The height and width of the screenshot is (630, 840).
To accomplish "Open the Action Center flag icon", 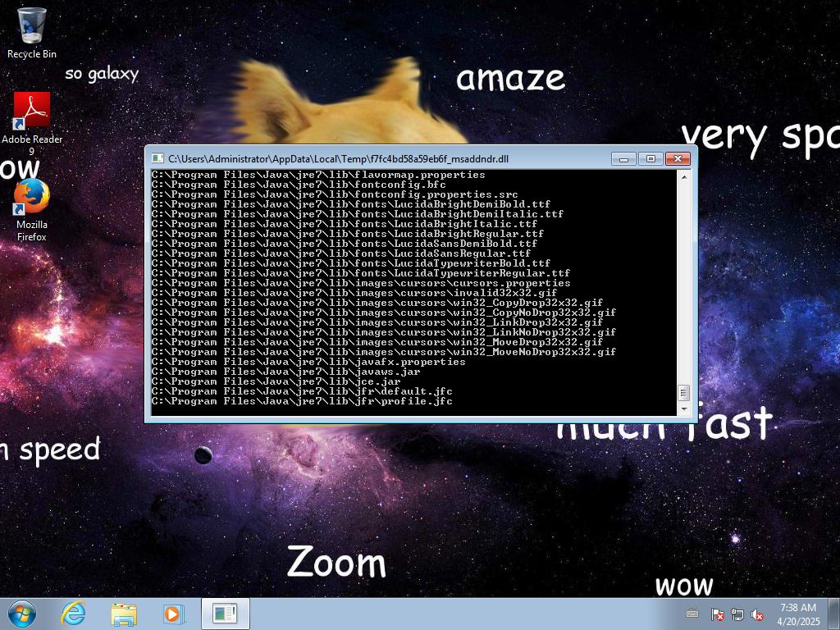I will click(x=717, y=614).
